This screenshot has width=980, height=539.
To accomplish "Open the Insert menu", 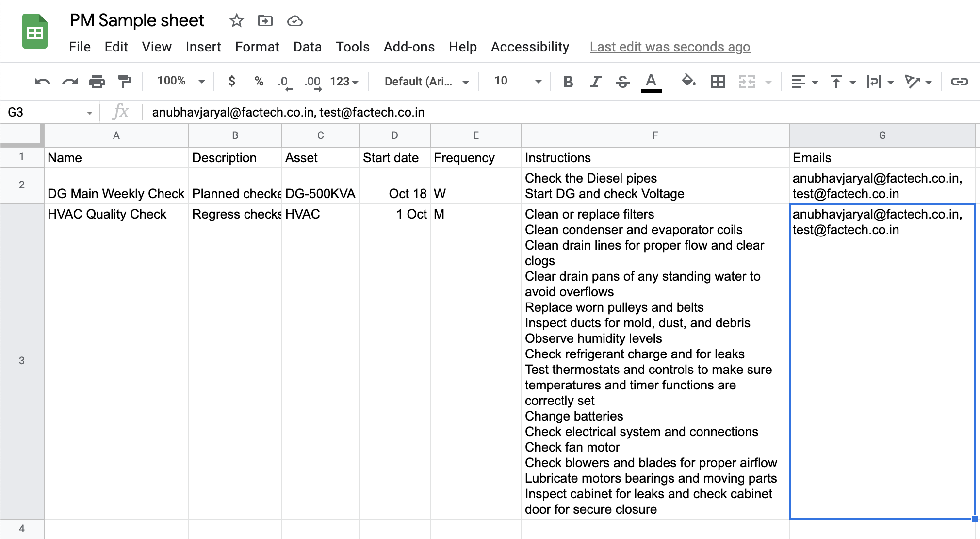I will pyautogui.click(x=203, y=47).
